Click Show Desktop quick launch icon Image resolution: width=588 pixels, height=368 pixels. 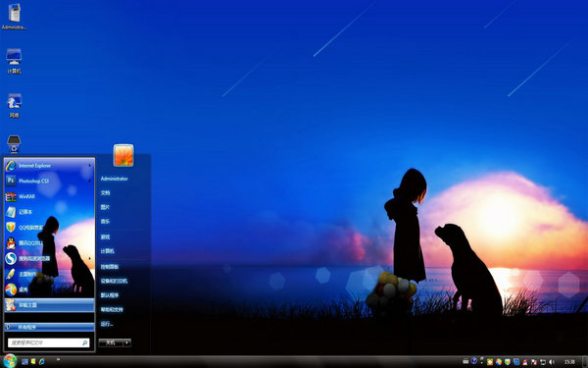coord(24,361)
